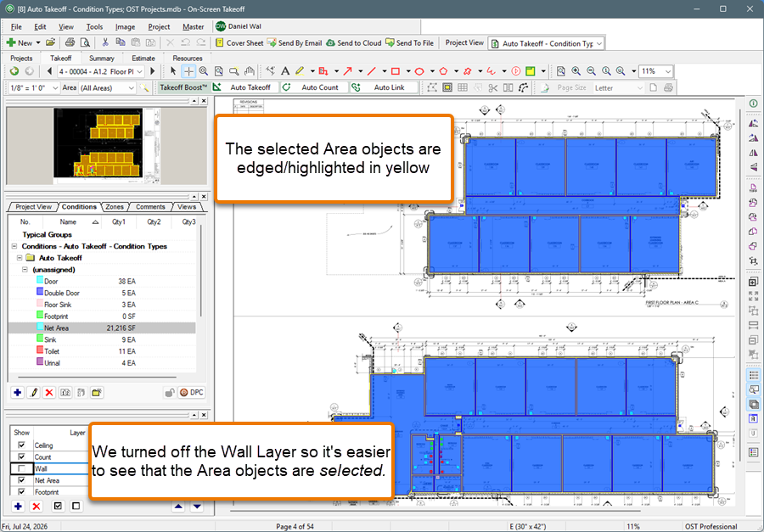Collapse Conditions - Auto Takeoff - Condition Types node
The width and height of the screenshot is (764, 532).
(14, 246)
